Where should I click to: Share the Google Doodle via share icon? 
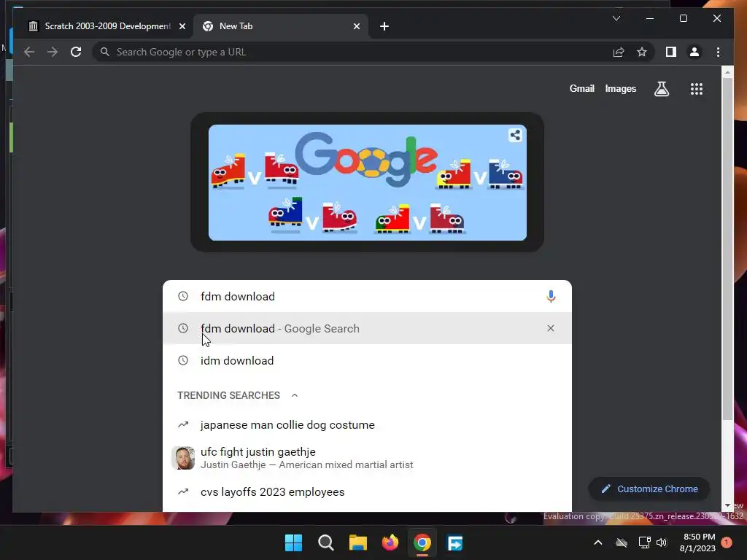coord(515,135)
